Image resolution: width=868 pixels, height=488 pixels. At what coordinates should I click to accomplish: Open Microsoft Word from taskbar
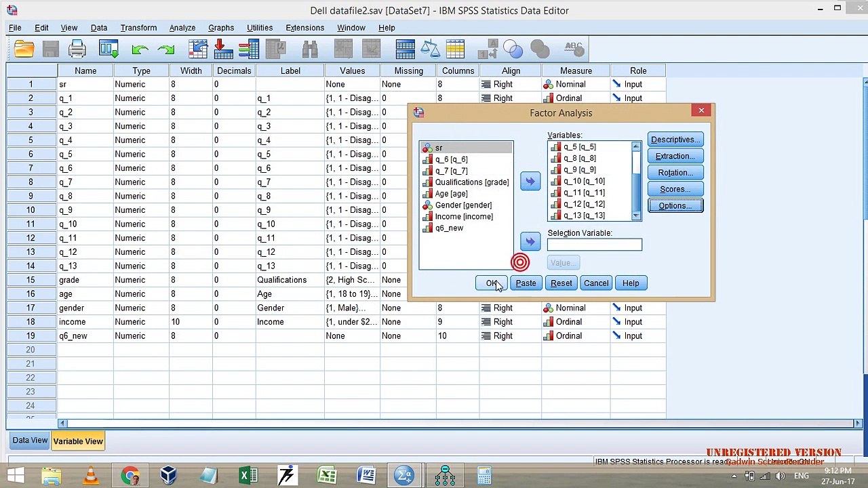pos(366,476)
